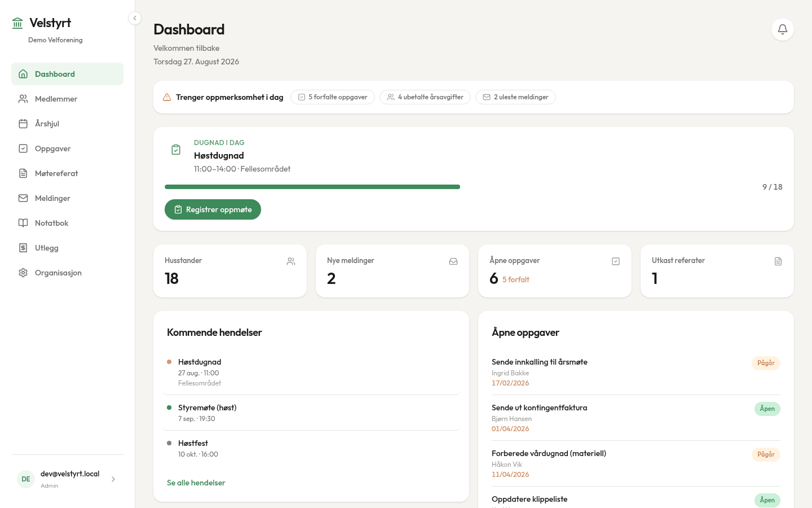This screenshot has width=812, height=508.
Task: Click the Åpne oppgaver panel heading
Action: click(x=526, y=332)
